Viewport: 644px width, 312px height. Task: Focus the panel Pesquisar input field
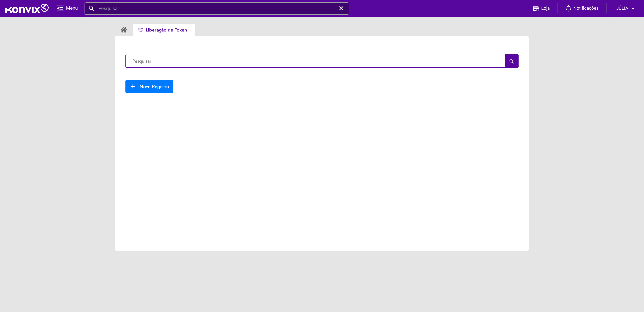315,61
